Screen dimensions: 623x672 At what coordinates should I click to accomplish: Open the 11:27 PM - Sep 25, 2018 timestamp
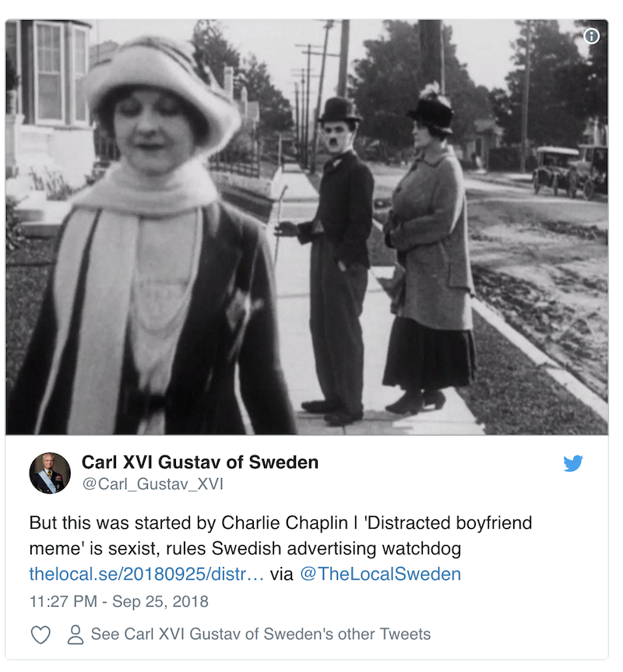[118, 601]
